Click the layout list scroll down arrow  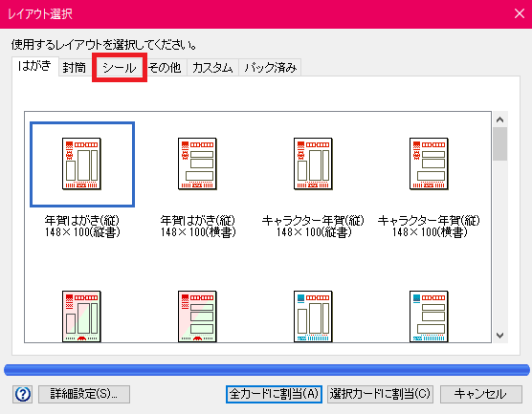pyautogui.click(x=499, y=336)
